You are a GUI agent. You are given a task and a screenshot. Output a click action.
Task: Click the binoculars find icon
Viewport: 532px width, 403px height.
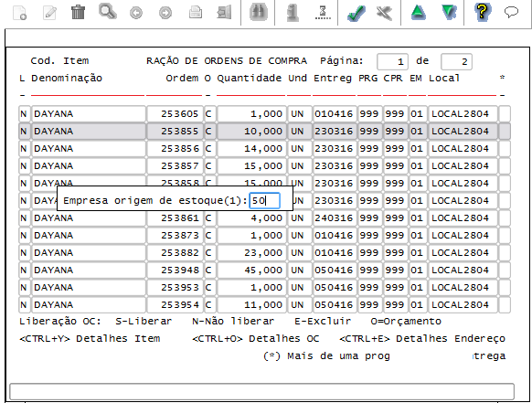click(258, 12)
